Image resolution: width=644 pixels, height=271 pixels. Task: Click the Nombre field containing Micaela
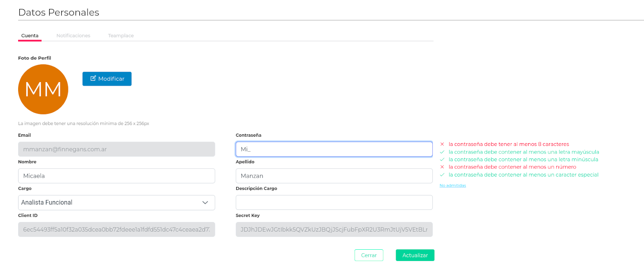click(x=116, y=176)
